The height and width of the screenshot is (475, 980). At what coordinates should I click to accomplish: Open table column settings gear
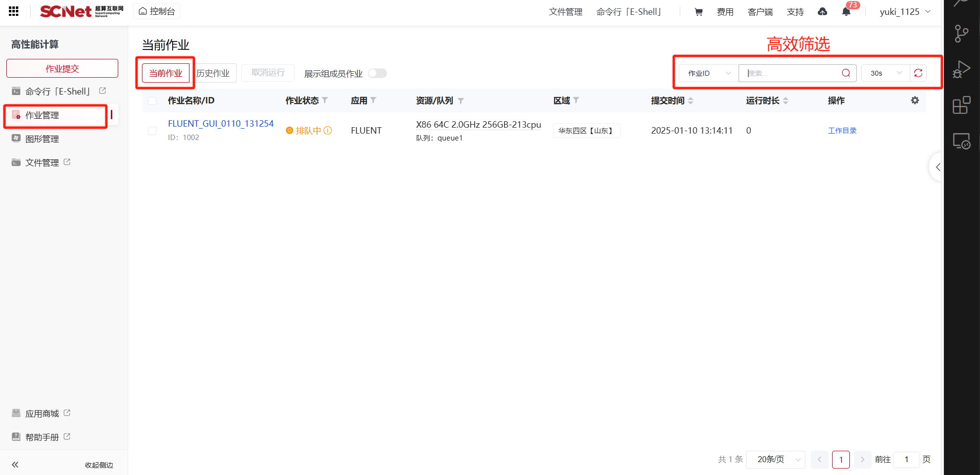tap(915, 100)
